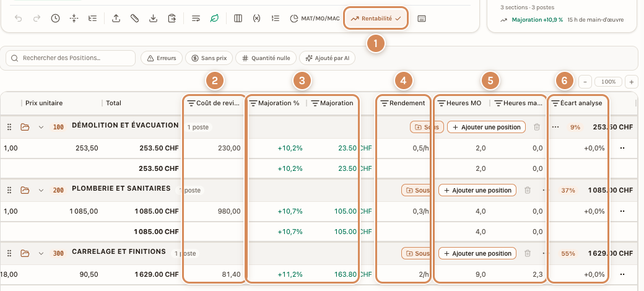The height and width of the screenshot is (291, 644).
Task: Click the upload arrow icon
Action: click(116, 19)
